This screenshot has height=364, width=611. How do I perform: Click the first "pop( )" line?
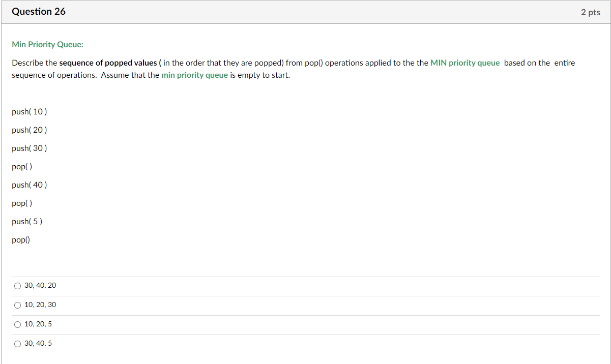coord(22,166)
